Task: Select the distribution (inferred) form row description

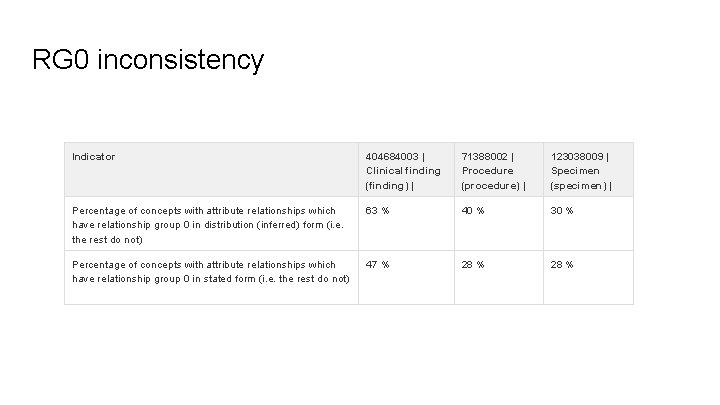Action: 211,224
